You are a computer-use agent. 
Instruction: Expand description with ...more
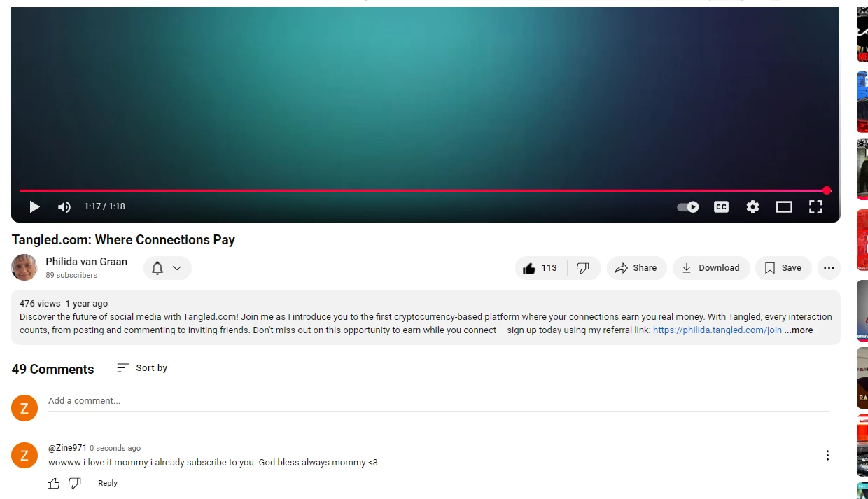click(799, 330)
